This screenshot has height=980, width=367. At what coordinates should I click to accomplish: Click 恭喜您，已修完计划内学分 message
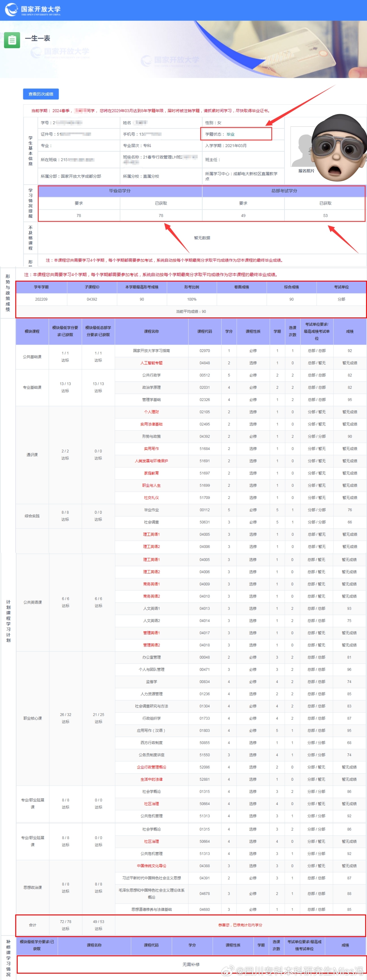point(240,925)
